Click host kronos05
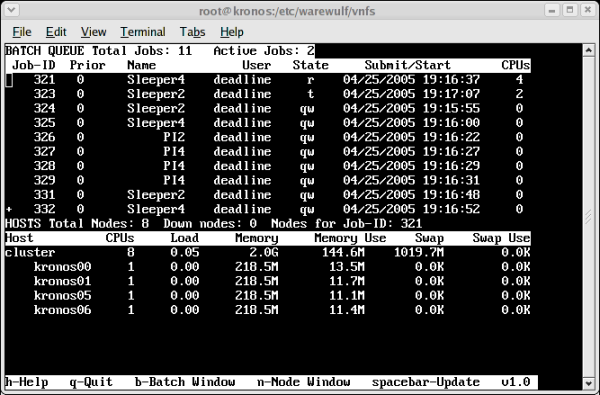The height and width of the screenshot is (395, 600). click(62, 295)
